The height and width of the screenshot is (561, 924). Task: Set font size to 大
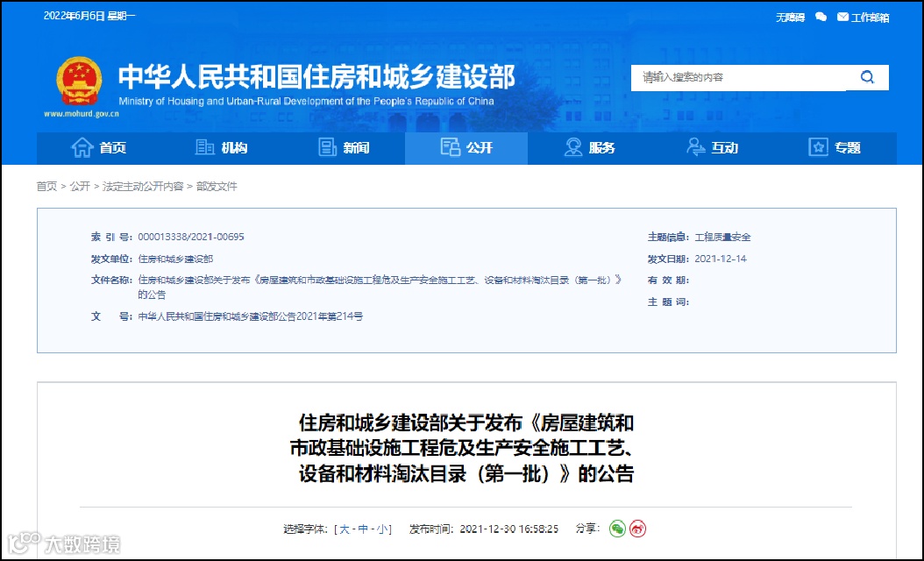click(345, 529)
